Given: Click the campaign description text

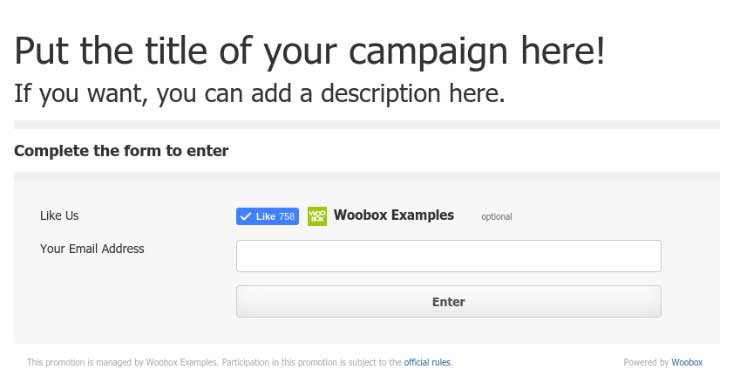Looking at the screenshot, I should click(x=260, y=94).
